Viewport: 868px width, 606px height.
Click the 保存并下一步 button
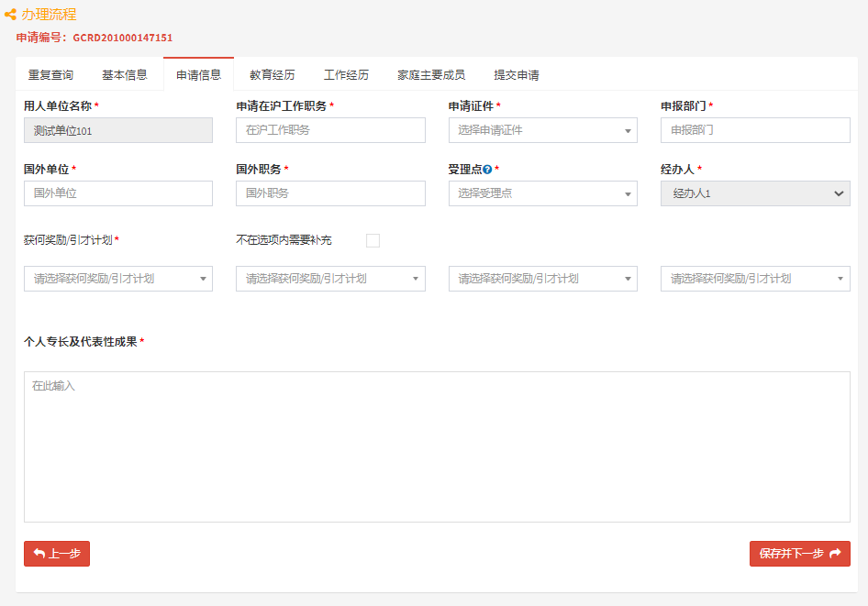[800, 554]
